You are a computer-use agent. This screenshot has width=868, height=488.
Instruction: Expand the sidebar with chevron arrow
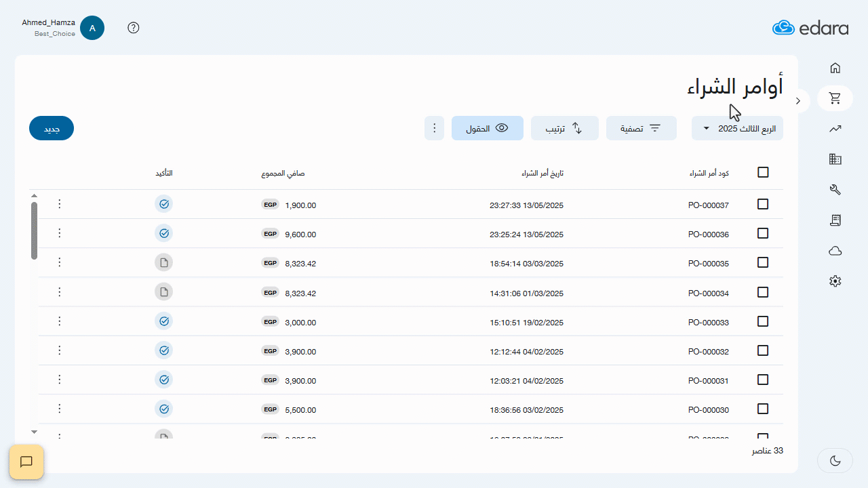pos(798,100)
